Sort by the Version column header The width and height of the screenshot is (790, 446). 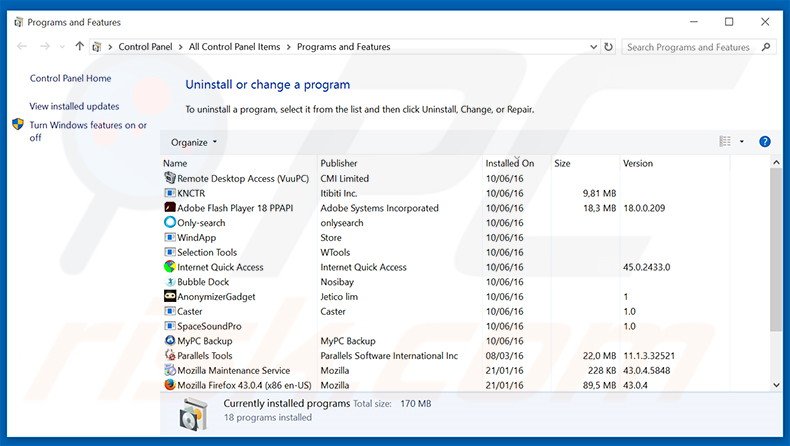[637, 163]
